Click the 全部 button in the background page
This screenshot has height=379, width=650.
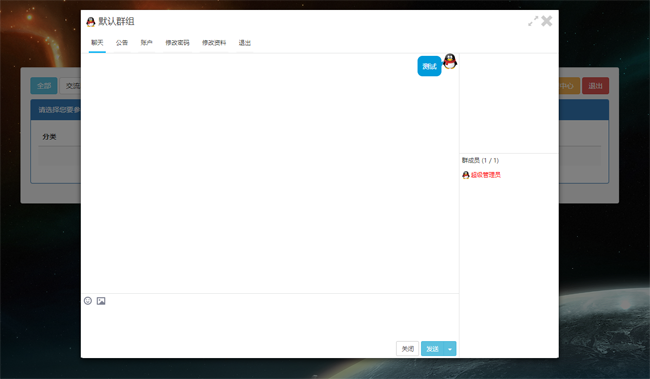tap(44, 86)
